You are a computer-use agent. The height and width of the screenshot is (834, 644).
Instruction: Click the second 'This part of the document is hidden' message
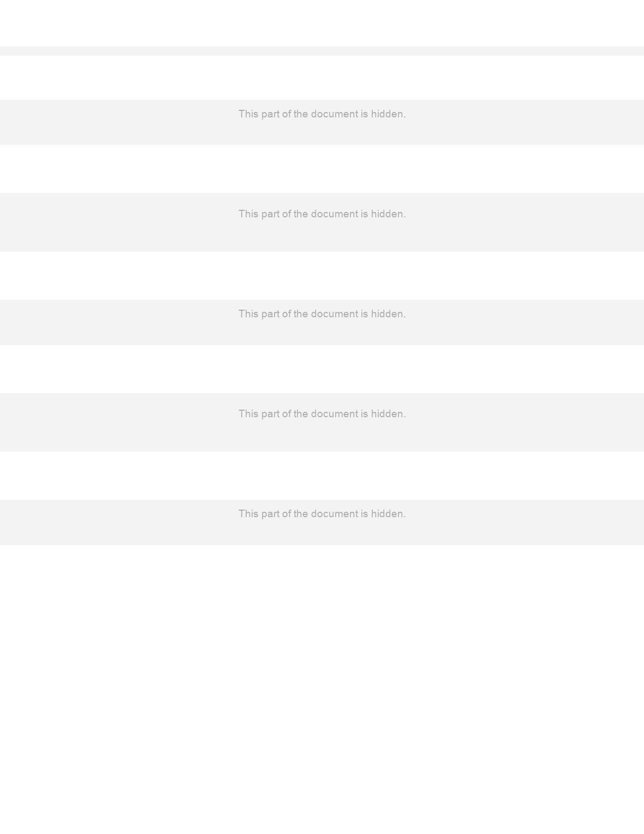pyautogui.click(x=322, y=214)
